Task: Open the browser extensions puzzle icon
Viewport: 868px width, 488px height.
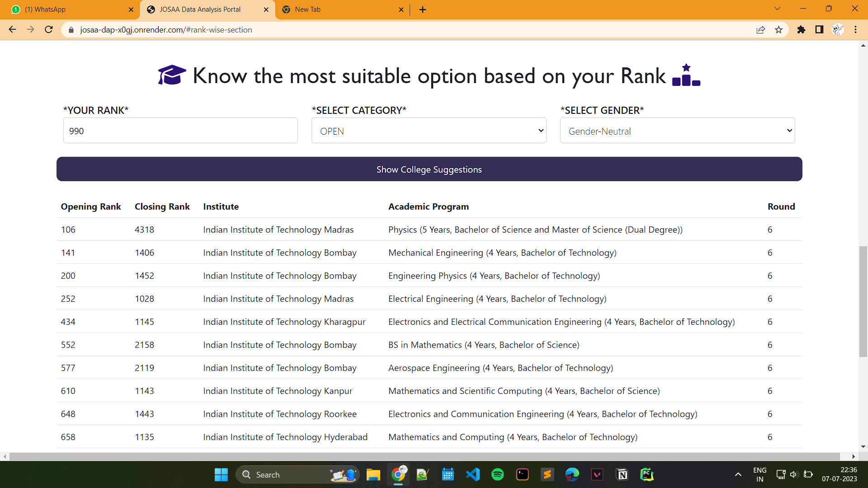Action: pos(801,30)
